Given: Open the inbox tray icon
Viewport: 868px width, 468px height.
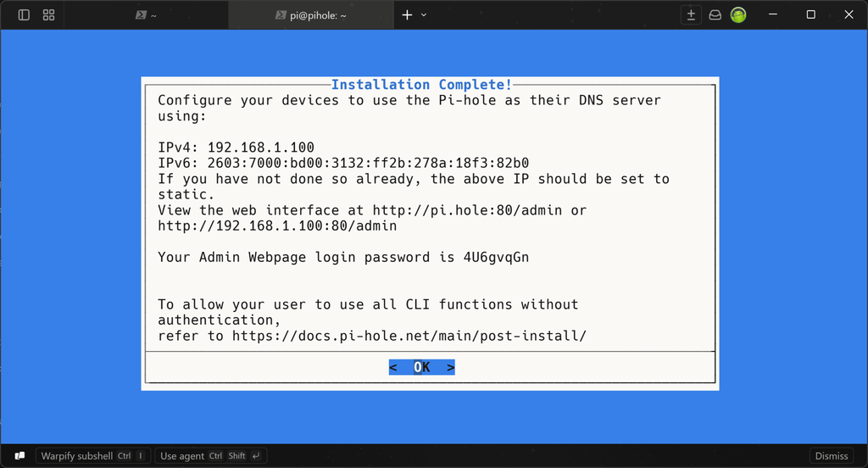Looking at the screenshot, I should coord(715,15).
